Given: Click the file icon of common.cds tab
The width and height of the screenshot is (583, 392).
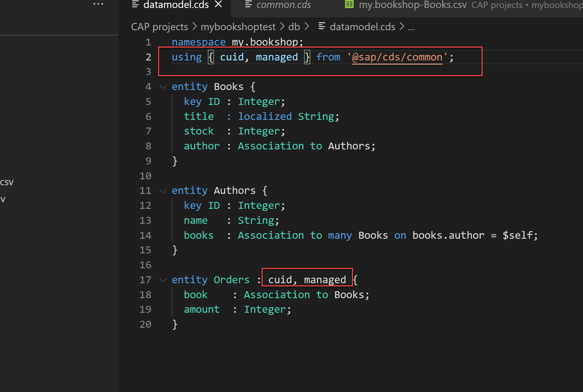Looking at the screenshot, I should point(248,4).
